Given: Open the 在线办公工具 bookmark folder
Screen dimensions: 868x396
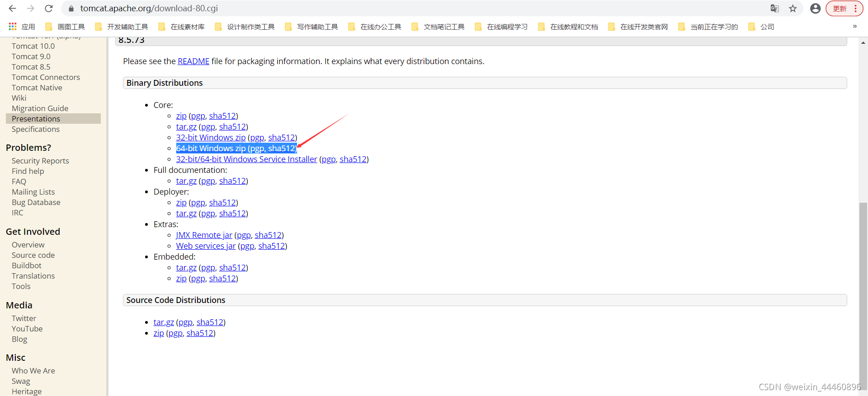Looking at the screenshot, I should coord(375,27).
